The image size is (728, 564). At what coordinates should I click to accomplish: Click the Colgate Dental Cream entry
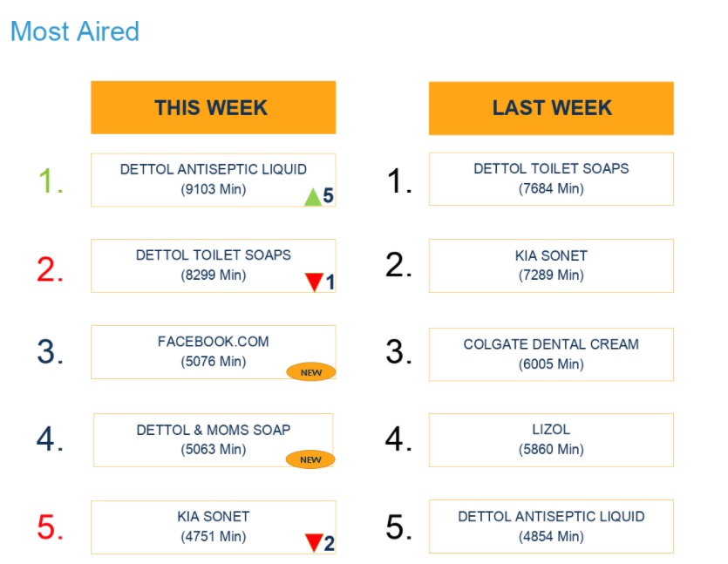[551, 354]
